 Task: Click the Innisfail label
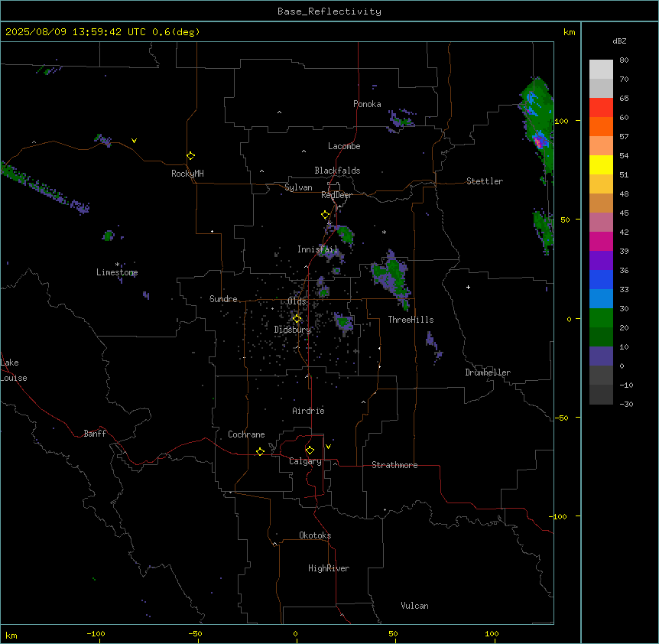tap(317, 249)
